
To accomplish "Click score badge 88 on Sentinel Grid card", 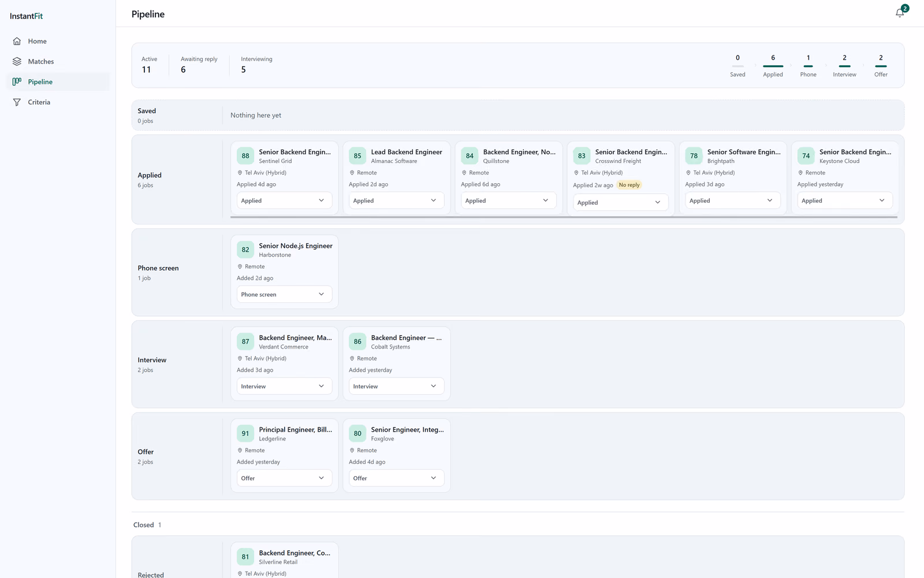I will pyautogui.click(x=245, y=156).
